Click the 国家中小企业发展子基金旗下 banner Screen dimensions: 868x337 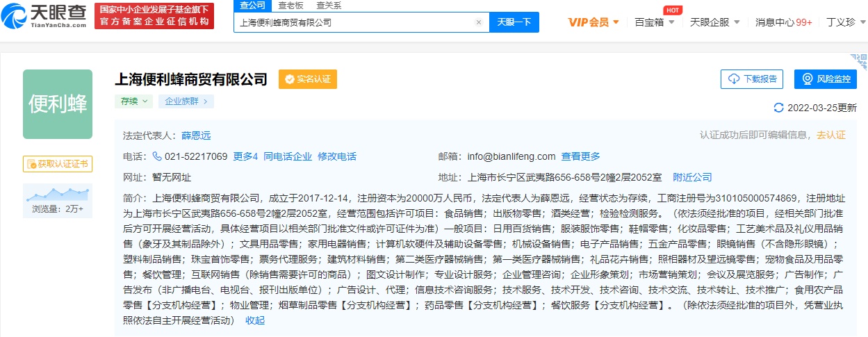click(155, 15)
